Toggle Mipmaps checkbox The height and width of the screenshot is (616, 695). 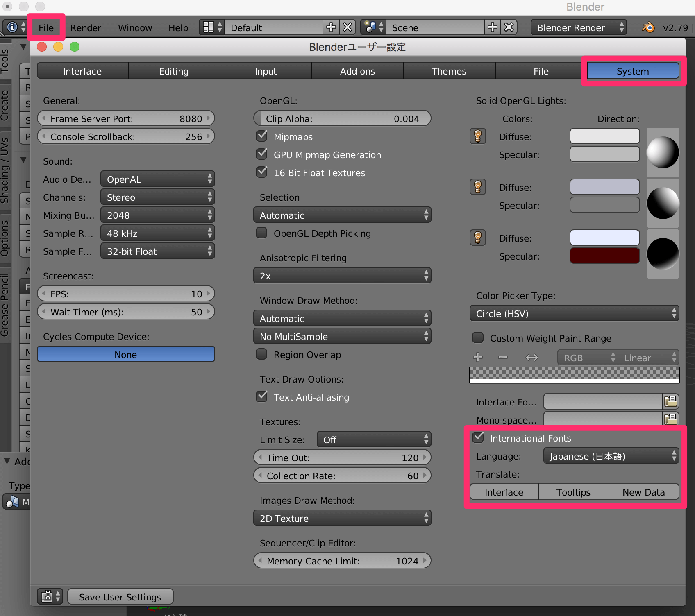261,136
